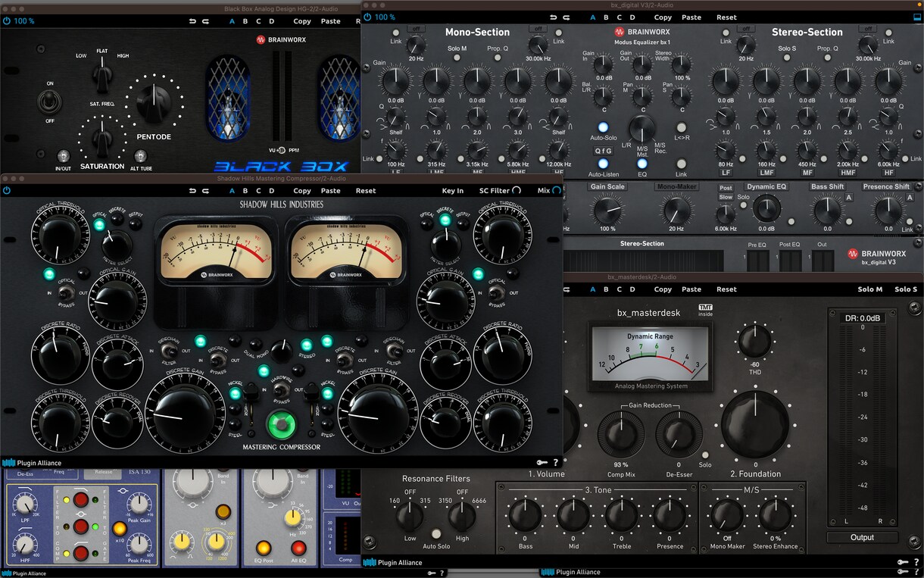Toggle Shadow Hills compressor power bypass icon
The height and width of the screenshot is (578, 924).
(7, 191)
